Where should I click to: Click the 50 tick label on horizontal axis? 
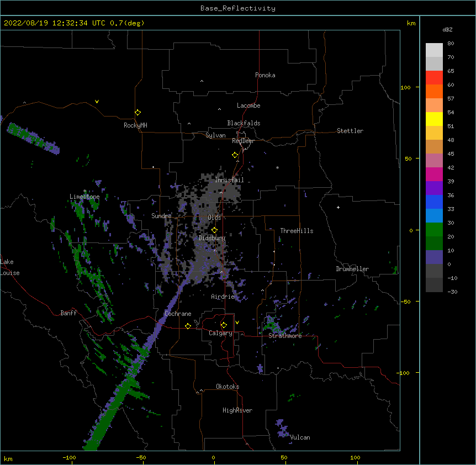coord(284,457)
